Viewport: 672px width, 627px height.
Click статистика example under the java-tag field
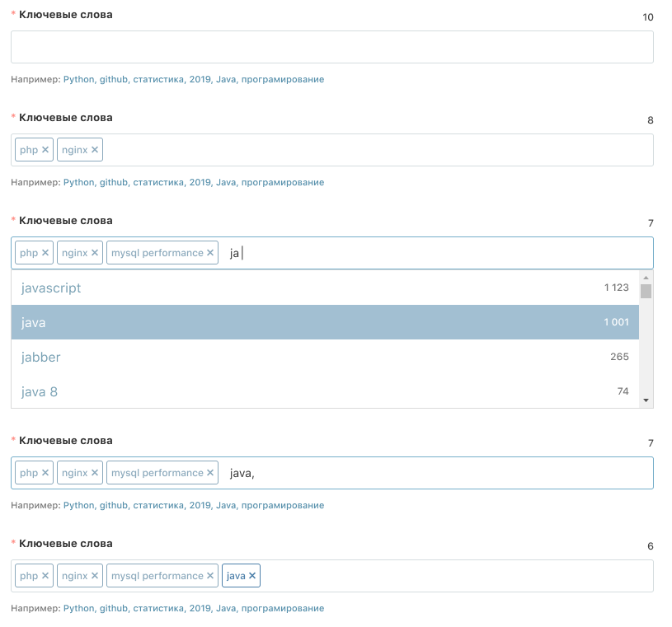[157, 609]
